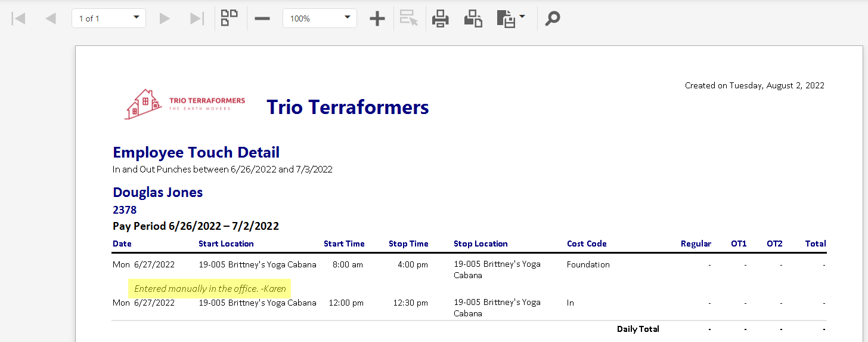Image resolution: width=868 pixels, height=342 pixels.
Task: Toggle the text selection tool
Action: coord(409,19)
